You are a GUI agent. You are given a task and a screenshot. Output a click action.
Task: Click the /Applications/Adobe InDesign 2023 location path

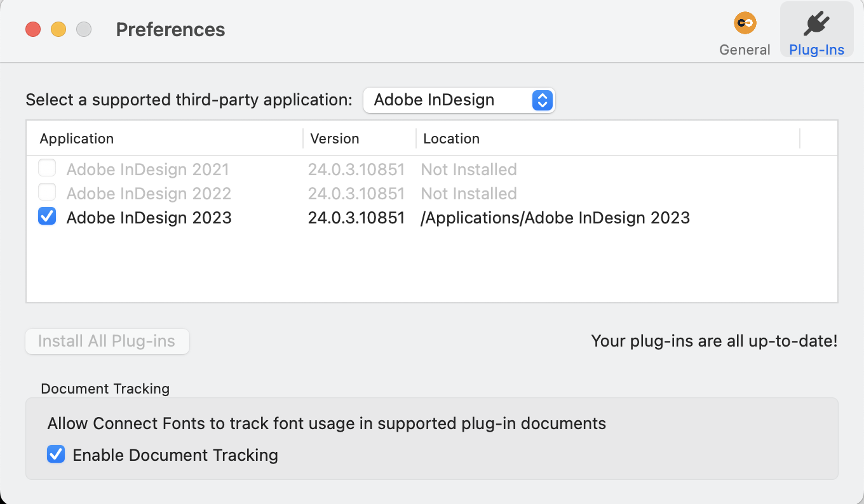[x=555, y=218]
